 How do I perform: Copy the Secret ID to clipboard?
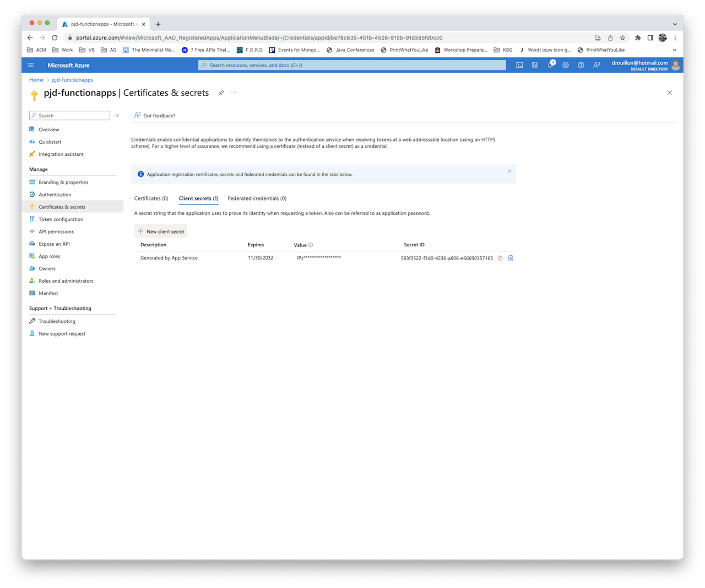500,258
